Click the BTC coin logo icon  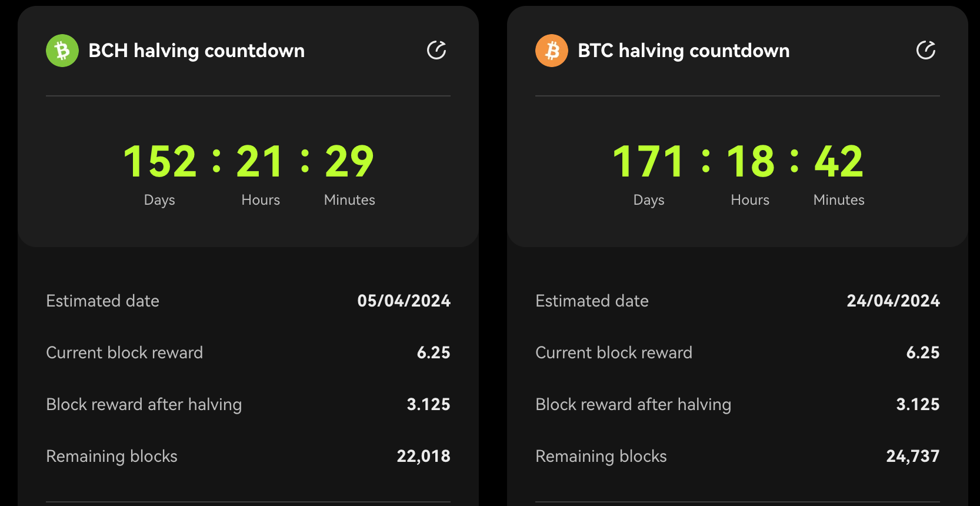tap(552, 51)
